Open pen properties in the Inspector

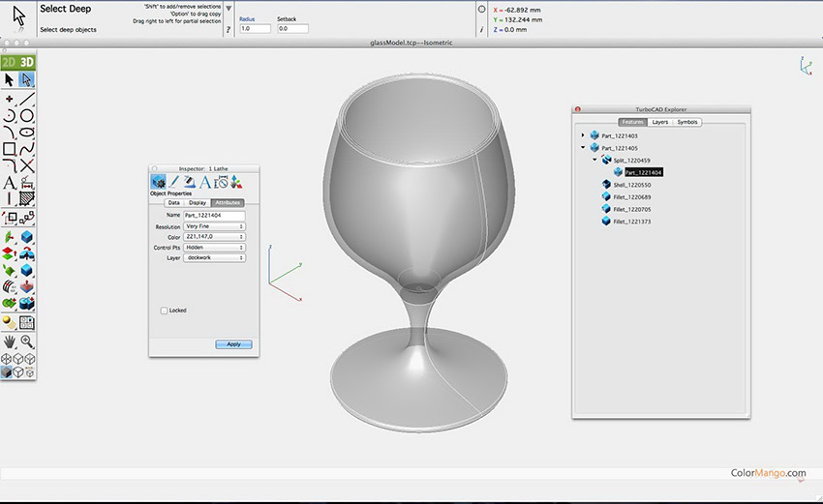click(x=174, y=181)
